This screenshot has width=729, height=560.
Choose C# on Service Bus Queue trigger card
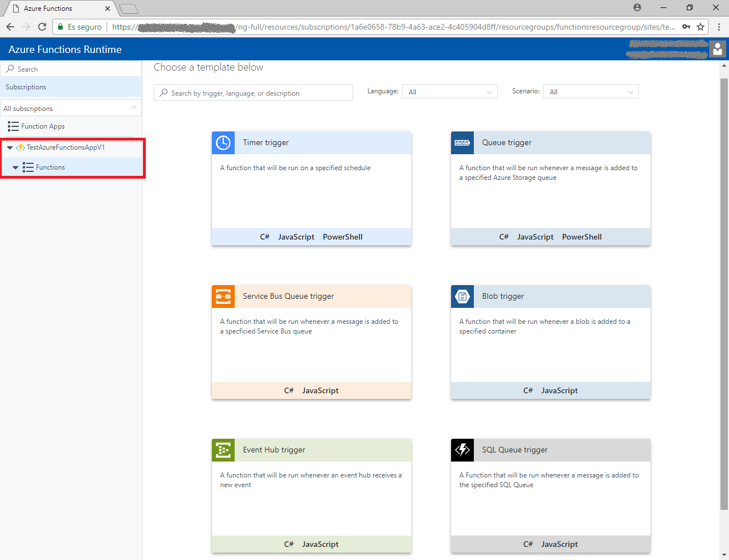pyautogui.click(x=289, y=390)
